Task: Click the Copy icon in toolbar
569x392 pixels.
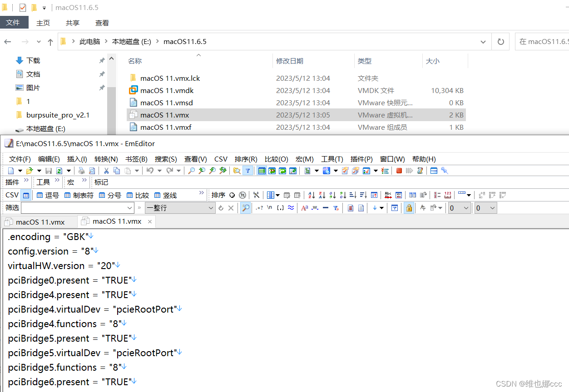Action: point(117,171)
